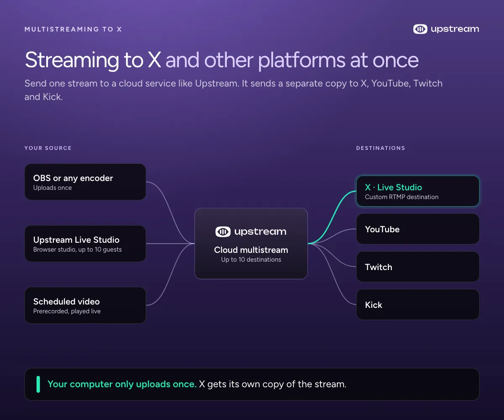504x420 pixels.
Task: Click the green accent bar in the bottom banner
Action: point(38,384)
